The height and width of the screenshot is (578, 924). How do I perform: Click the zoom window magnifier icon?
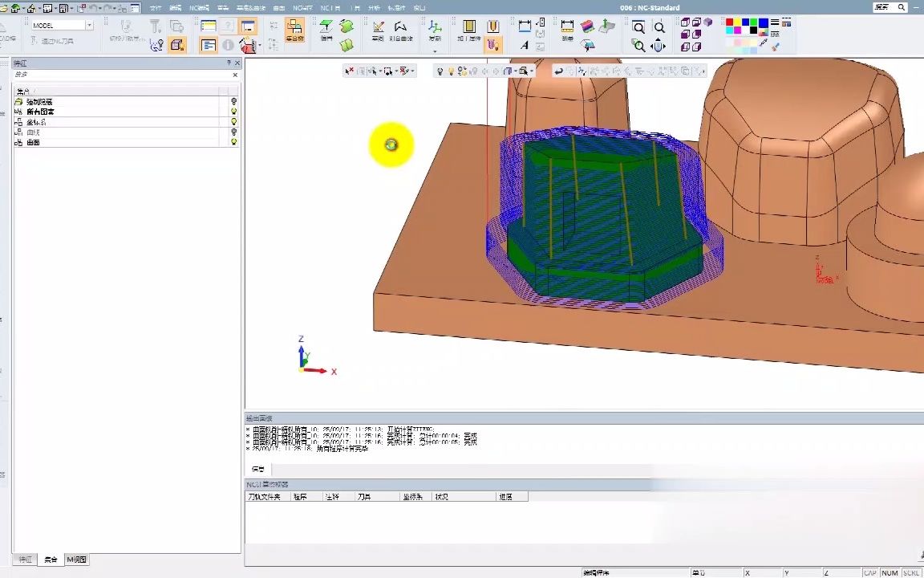[638, 28]
